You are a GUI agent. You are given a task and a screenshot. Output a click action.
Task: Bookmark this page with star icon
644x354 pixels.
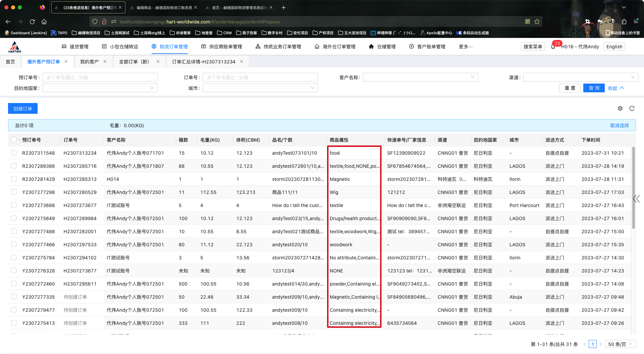click(537, 22)
